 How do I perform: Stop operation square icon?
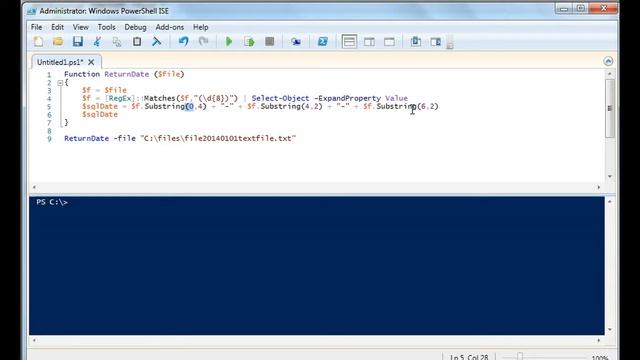point(269,41)
